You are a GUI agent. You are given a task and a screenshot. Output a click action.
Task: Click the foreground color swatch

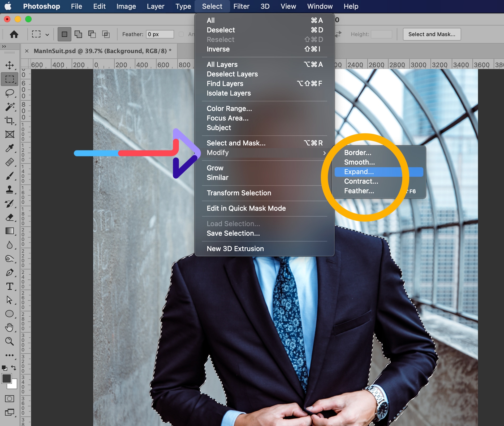click(x=6, y=378)
